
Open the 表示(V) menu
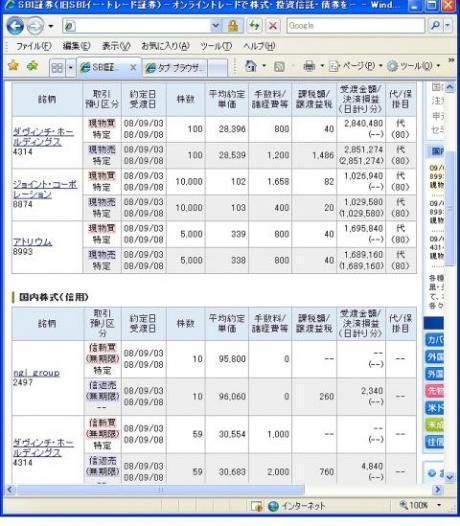click(x=116, y=46)
